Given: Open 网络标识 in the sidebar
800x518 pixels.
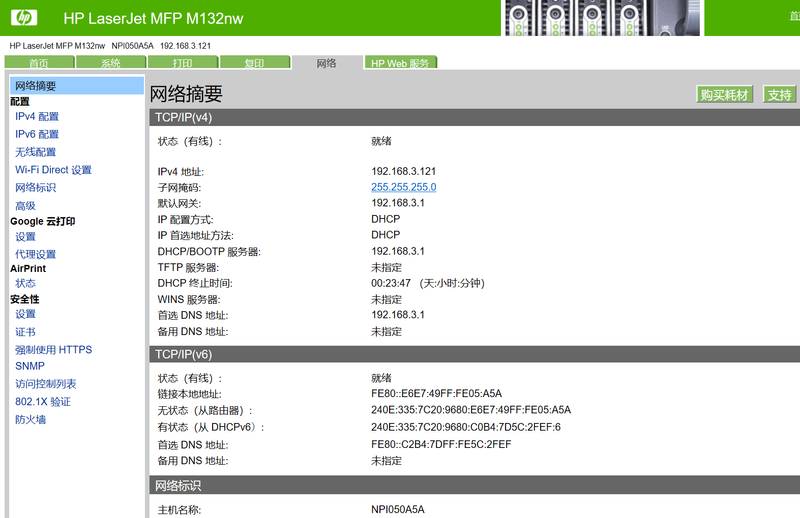Looking at the screenshot, I should [x=36, y=188].
